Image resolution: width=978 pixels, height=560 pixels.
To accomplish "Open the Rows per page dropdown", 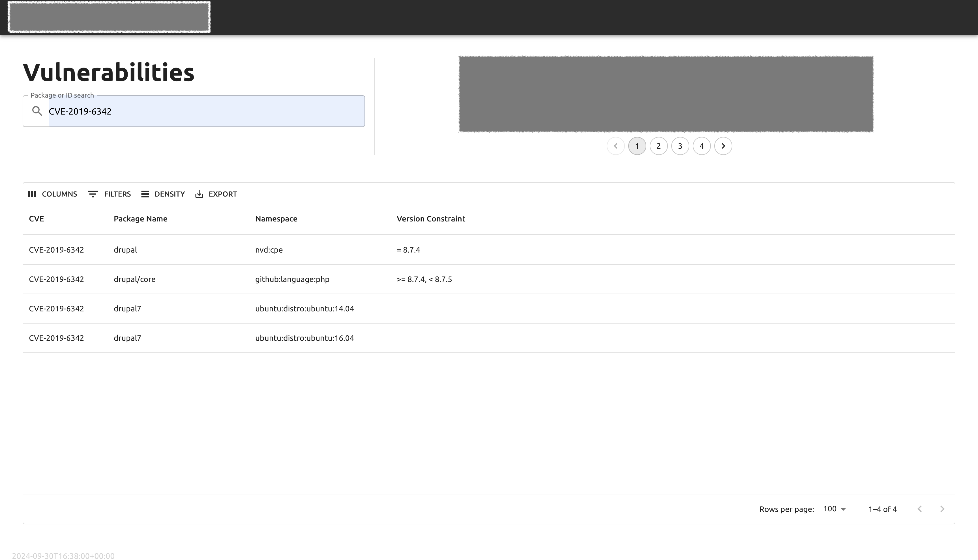I will 835,509.
